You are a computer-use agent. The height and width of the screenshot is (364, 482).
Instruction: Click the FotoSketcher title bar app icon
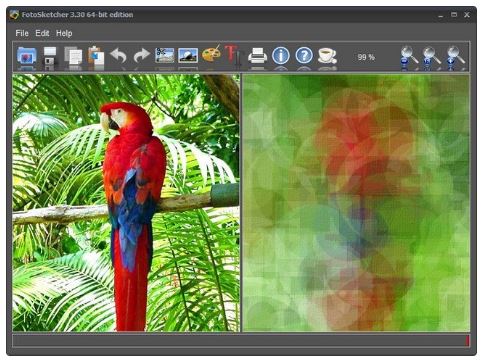14,15
